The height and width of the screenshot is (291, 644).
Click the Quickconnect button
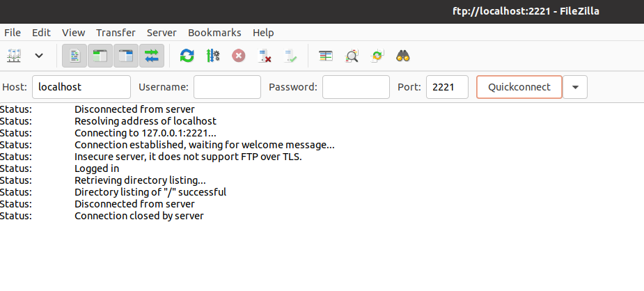(519, 87)
